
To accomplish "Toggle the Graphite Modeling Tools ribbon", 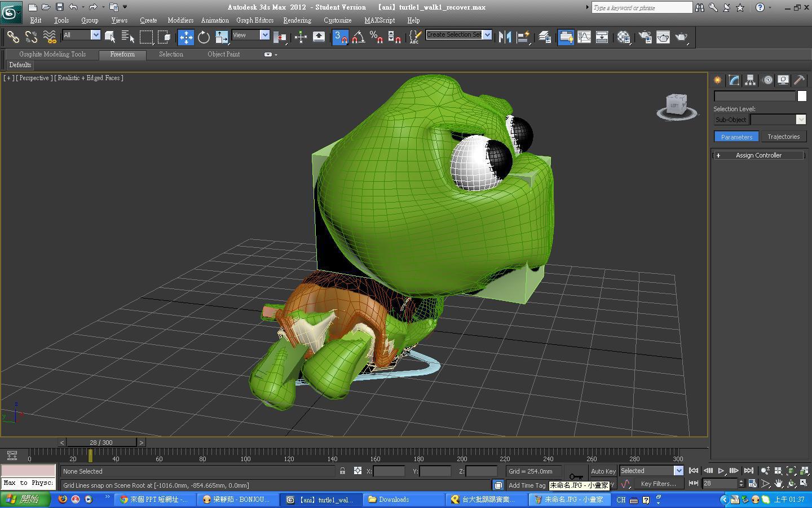I will [x=566, y=37].
